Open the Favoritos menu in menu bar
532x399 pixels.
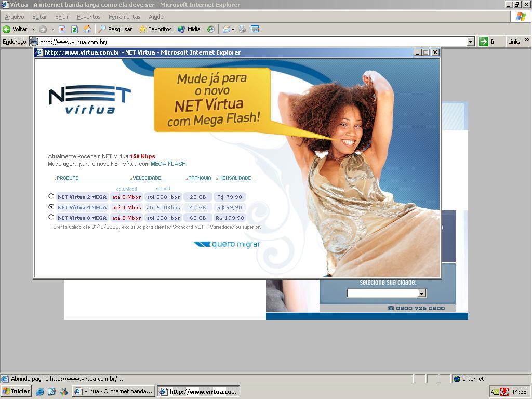[x=88, y=17]
